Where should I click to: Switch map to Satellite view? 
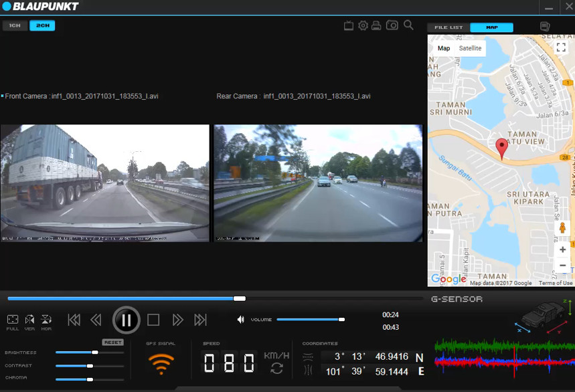pyautogui.click(x=470, y=48)
